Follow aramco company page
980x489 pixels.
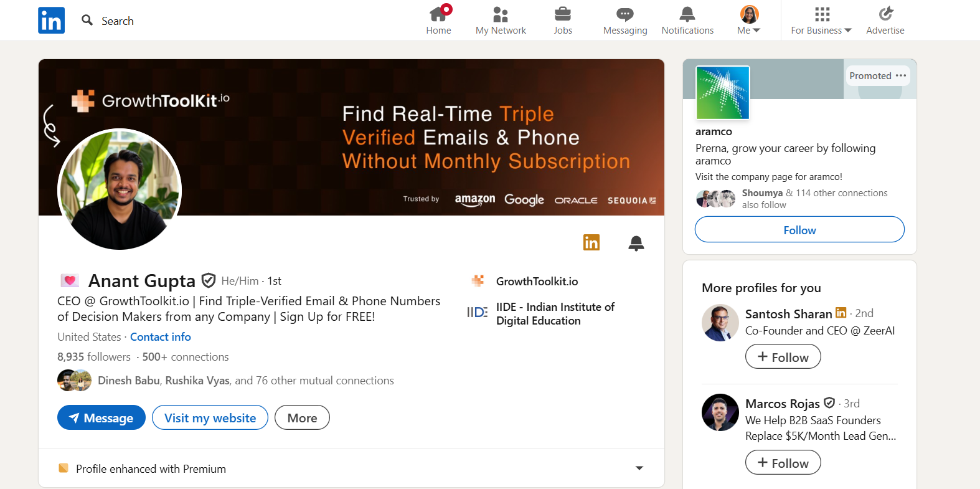(799, 229)
